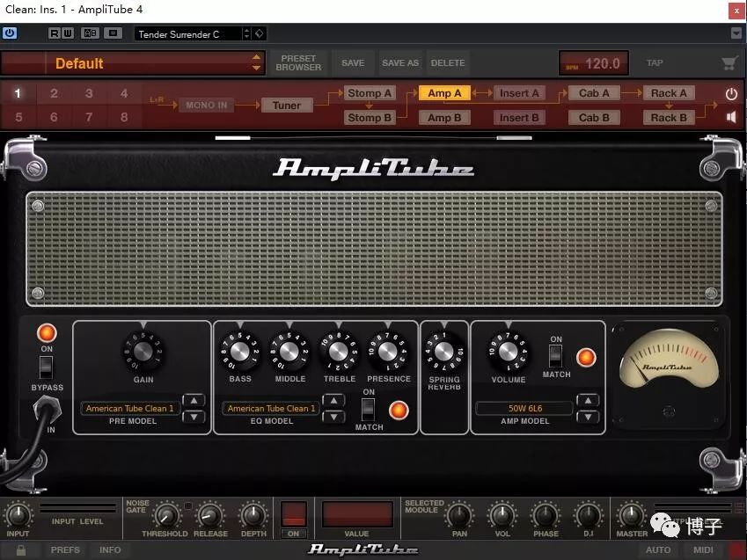The height and width of the screenshot is (560, 747).
Task: Select signal chain preset 8
Action: 124,117
